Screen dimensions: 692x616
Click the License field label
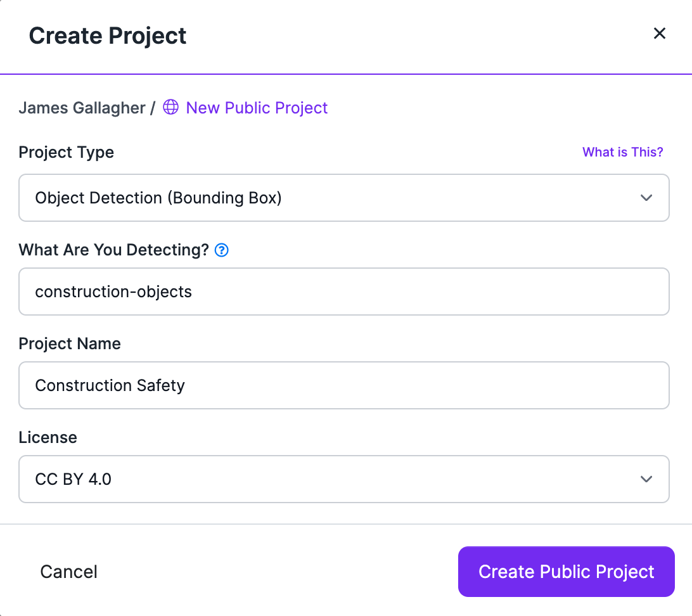coord(48,437)
